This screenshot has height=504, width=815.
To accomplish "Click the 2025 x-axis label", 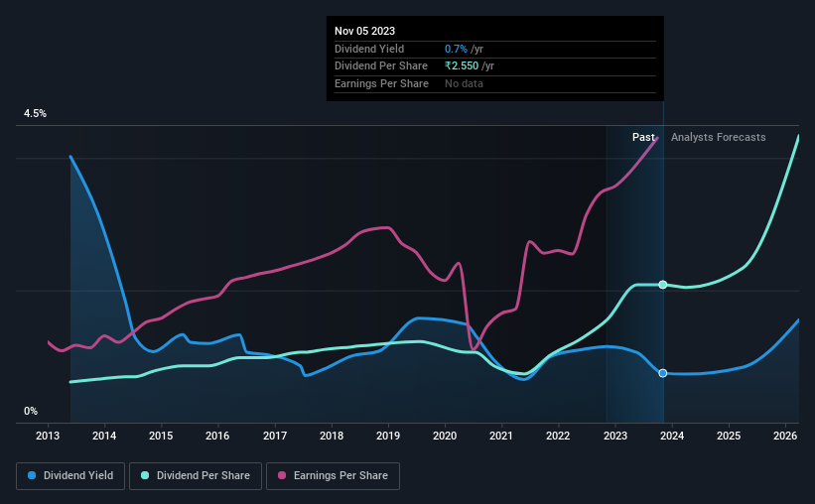I will (x=729, y=436).
